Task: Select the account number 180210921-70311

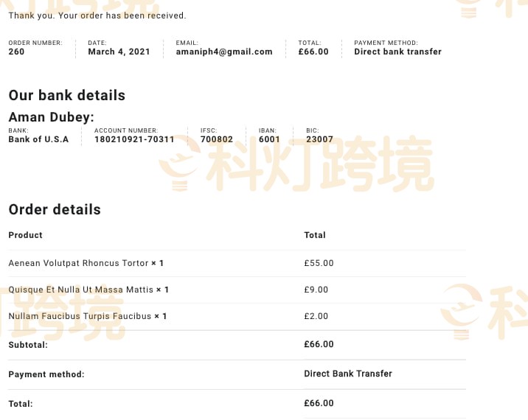Action: (134, 139)
